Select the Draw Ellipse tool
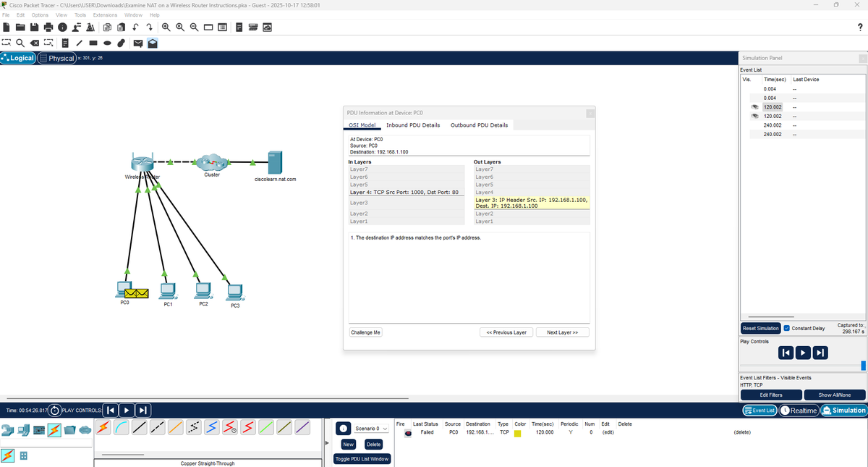The height and width of the screenshot is (467, 868). click(x=107, y=43)
